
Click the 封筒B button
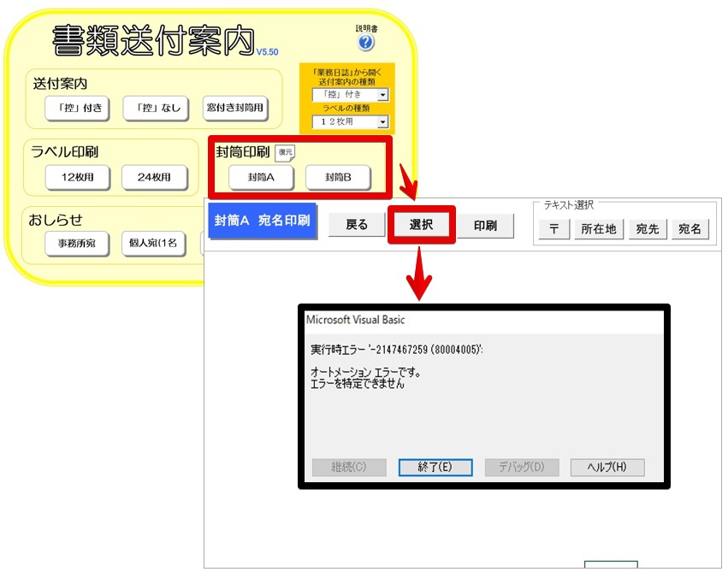point(338,177)
